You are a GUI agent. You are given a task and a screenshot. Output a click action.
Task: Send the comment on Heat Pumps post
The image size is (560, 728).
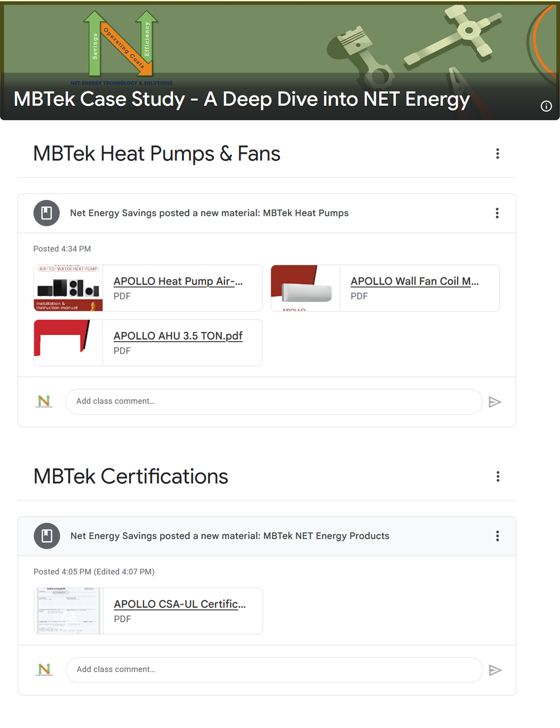[495, 402]
